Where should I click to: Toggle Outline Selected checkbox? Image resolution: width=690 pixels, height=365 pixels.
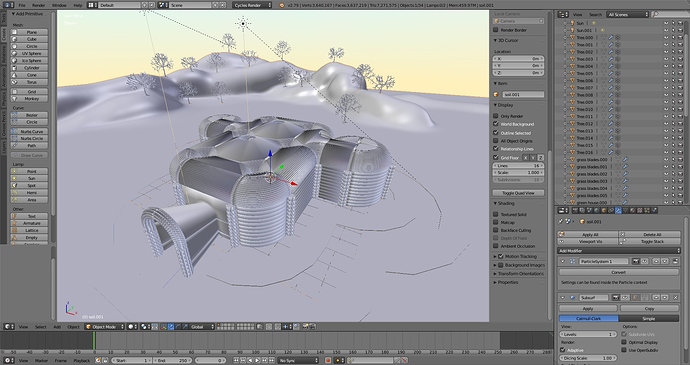(496, 133)
